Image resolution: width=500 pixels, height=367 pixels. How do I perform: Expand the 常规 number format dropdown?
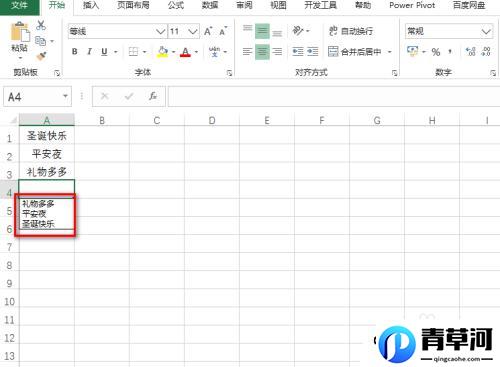point(486,32)
